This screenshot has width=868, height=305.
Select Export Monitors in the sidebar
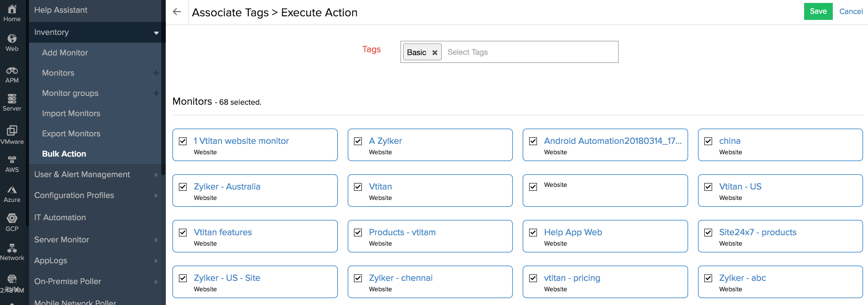point(71,134)
